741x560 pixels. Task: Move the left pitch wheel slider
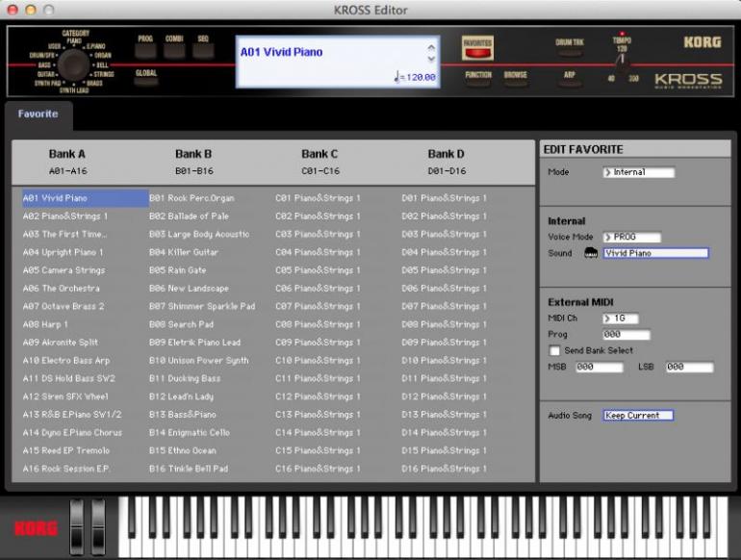[x=77, y=527]
